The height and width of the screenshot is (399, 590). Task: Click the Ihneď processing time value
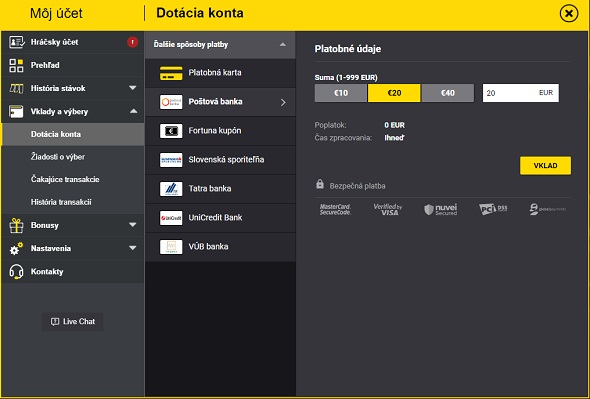tap(394, 138)
